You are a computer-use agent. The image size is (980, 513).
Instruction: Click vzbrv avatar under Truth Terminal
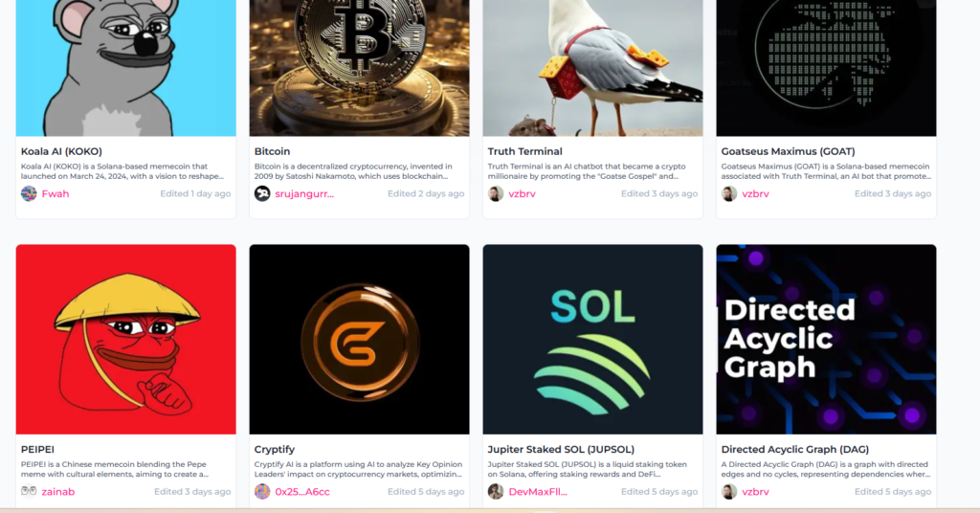point(496,193)
